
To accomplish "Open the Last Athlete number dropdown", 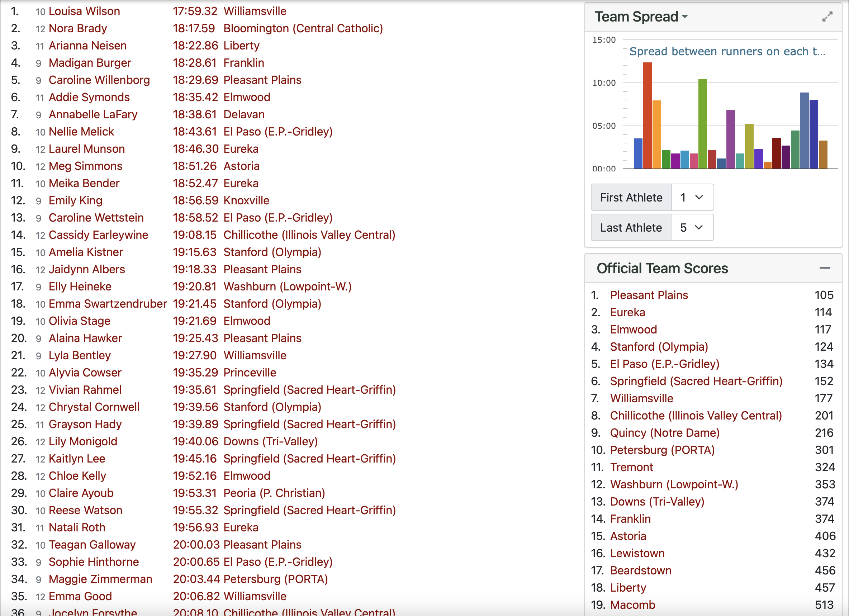I will (692, 227).
